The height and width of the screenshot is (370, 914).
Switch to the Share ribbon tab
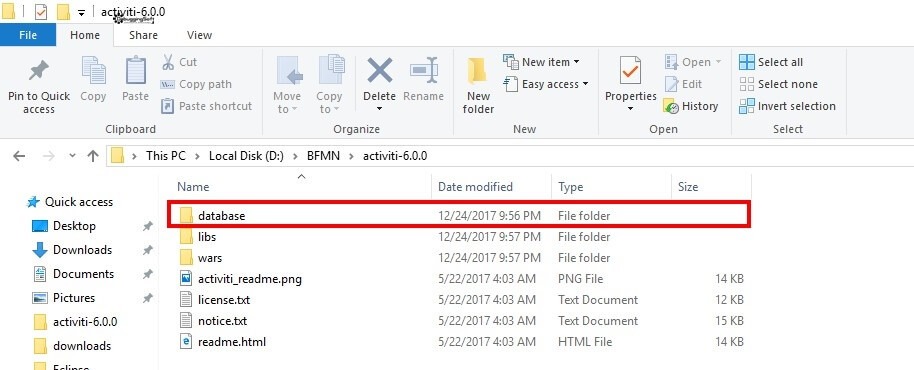point(143,35)
